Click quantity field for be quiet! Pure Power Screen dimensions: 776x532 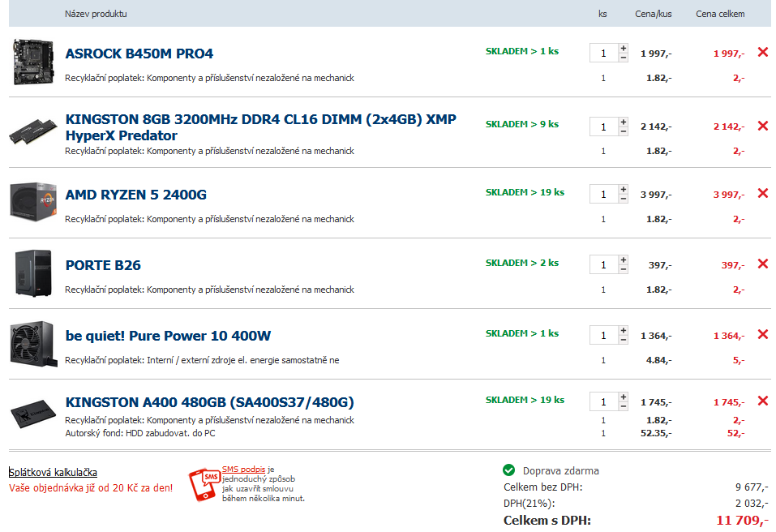[x=604, y=336]
